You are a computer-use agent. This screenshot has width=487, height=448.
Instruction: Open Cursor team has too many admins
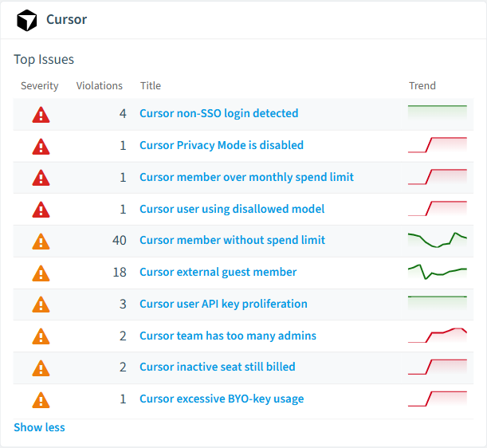[228, 336]
